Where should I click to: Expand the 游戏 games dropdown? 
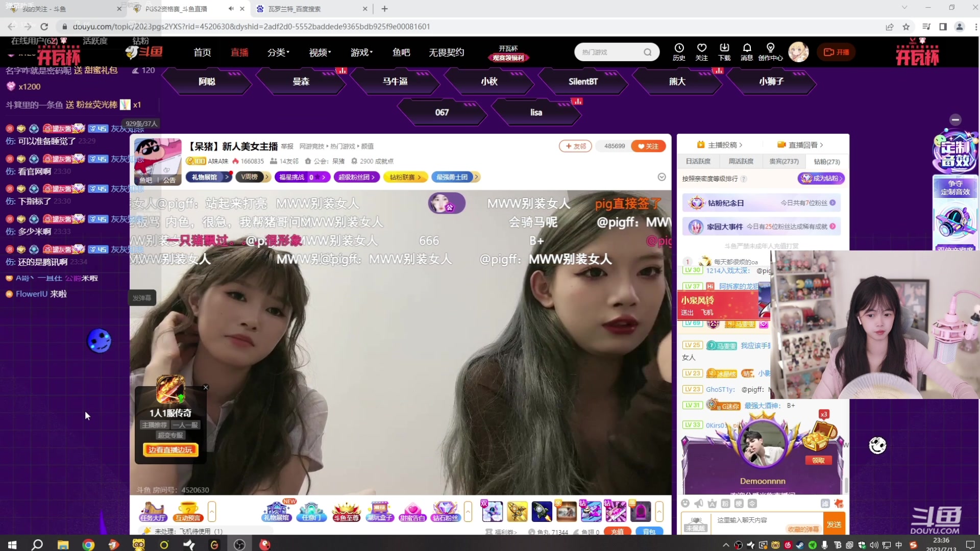[361, 52]
